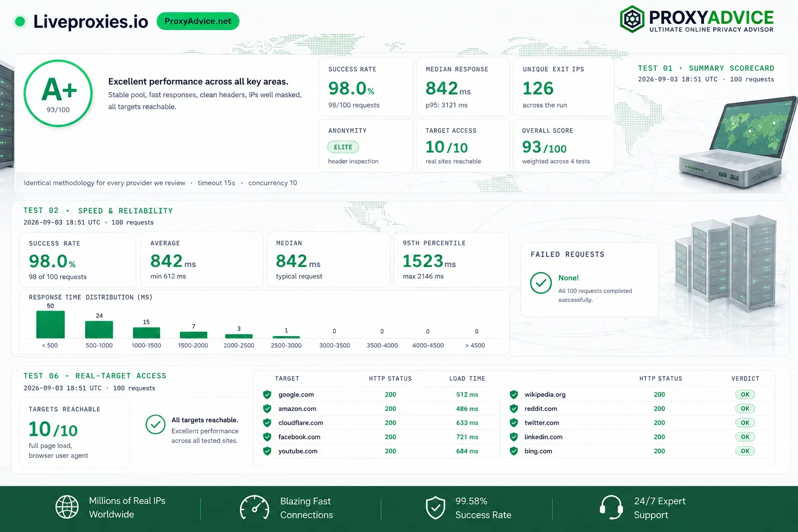The width and height of the screenshot is (798, 532).
Task: Click the 1500-2000 histogram bar
Action: point(193,335)
